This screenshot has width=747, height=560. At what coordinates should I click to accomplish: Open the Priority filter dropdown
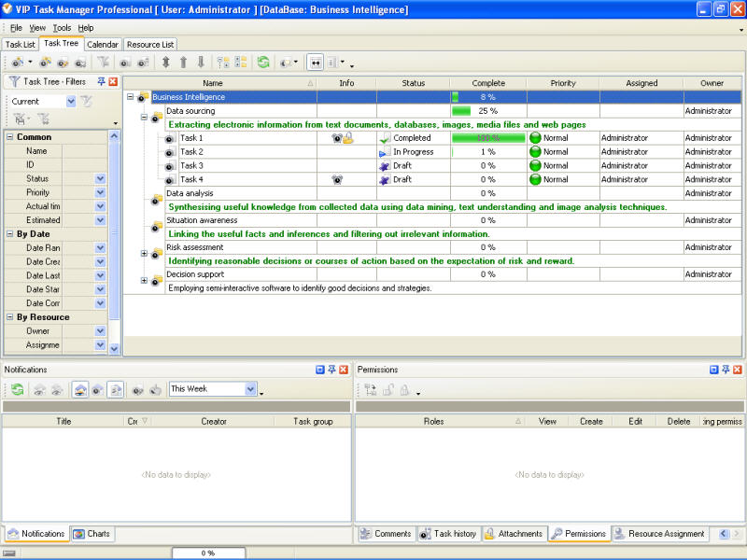pos(100,192)
